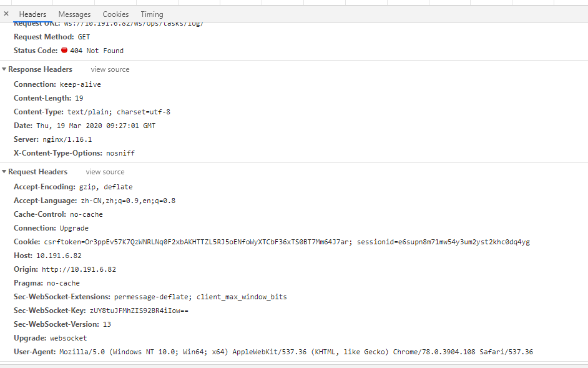View source of Request Headers

(x=105, y=172)
